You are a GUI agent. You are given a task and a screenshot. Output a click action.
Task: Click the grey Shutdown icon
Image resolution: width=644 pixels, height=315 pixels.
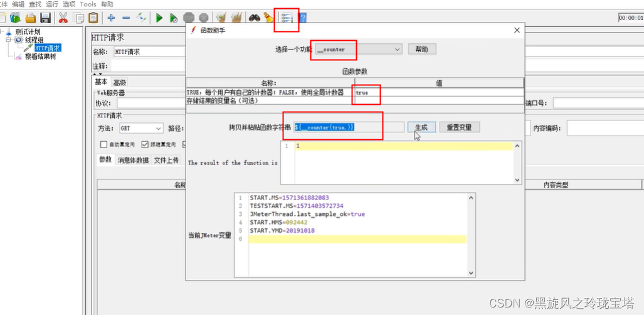pos(203,18)
